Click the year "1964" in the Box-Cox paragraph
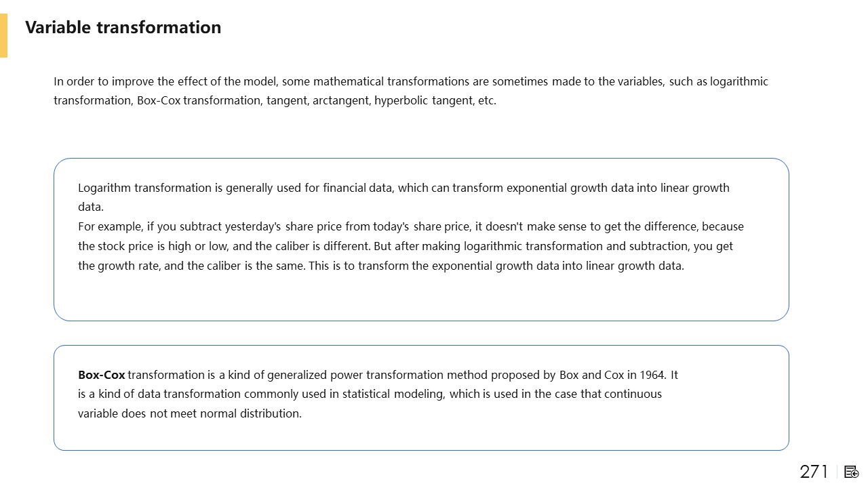The image size is (868, 488). click(652, 375)
